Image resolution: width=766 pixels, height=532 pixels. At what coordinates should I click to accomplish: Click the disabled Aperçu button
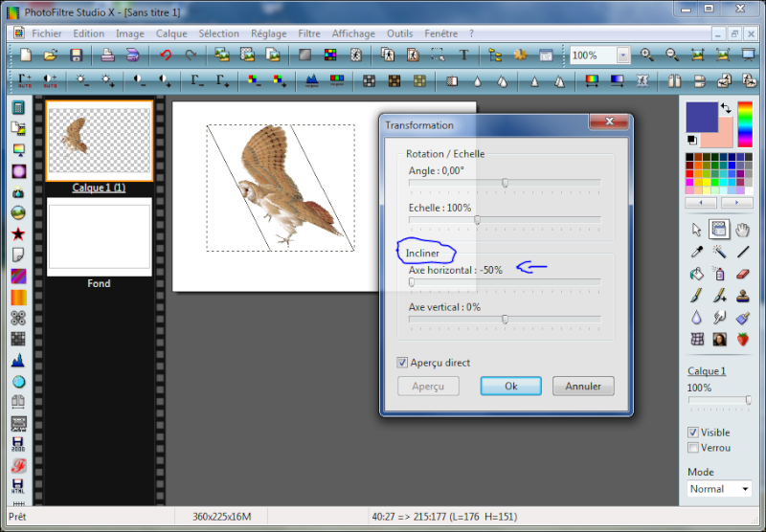tap(428, 386)
